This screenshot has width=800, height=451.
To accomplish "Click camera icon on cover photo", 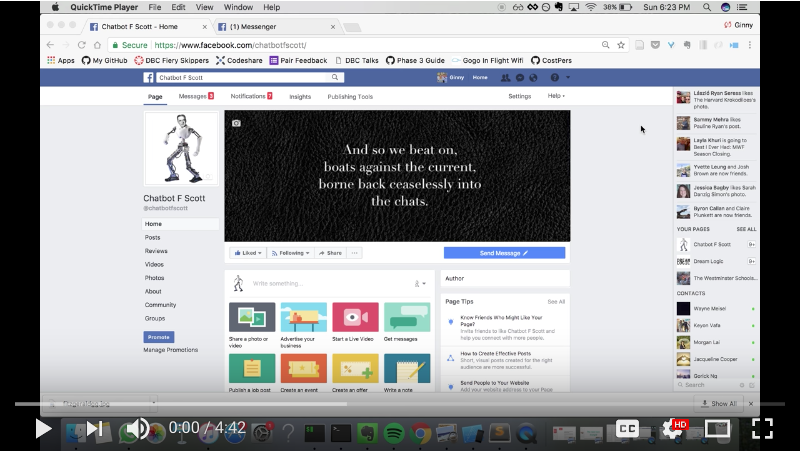I will [236, 123].
